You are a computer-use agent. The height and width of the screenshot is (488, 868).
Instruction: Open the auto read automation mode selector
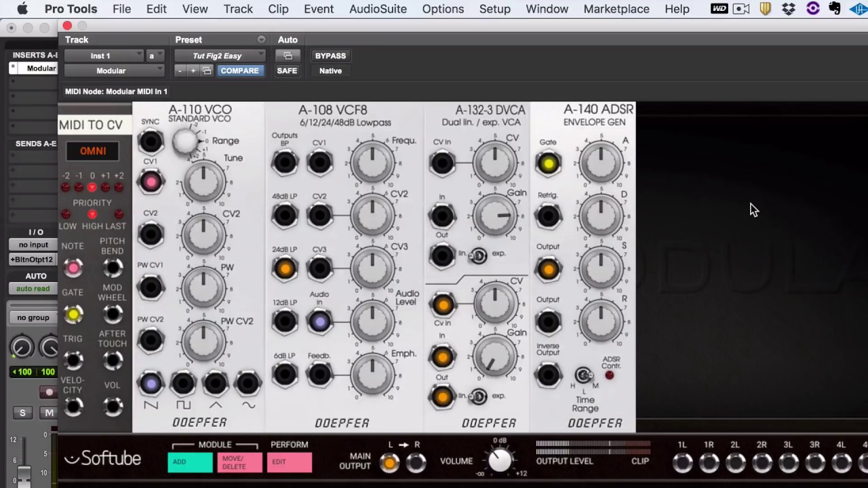point(33,289)
